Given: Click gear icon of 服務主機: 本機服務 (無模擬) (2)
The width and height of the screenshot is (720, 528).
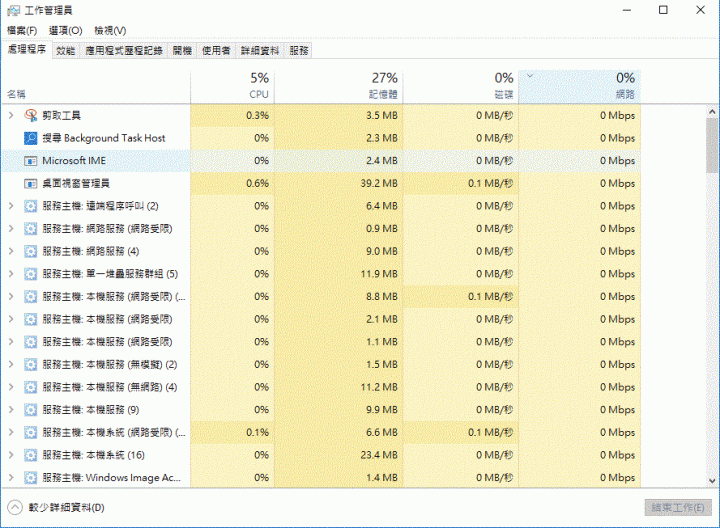Looking at the screenshot, I should (x=30, y=364).
